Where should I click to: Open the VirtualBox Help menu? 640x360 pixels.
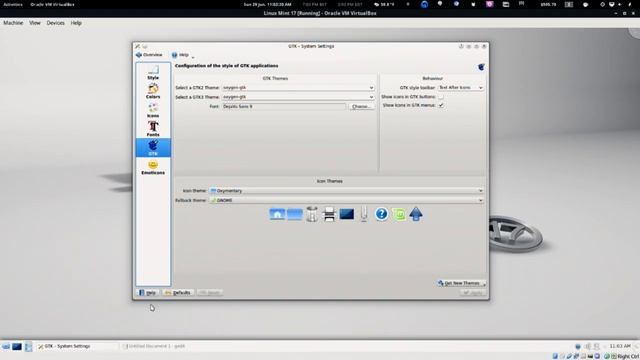pyautogui.click(x=76, y=23)
